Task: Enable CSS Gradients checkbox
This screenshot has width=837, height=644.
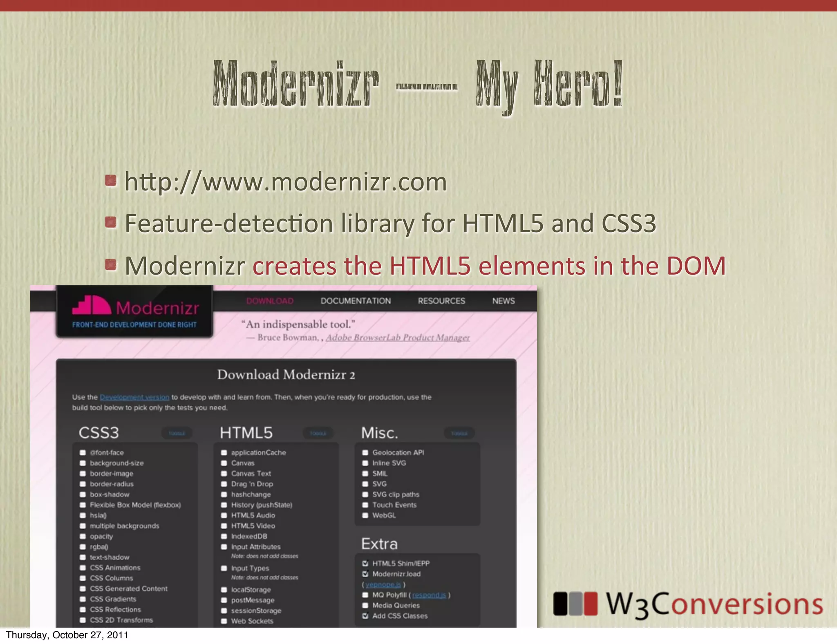Action: [83, 599]
